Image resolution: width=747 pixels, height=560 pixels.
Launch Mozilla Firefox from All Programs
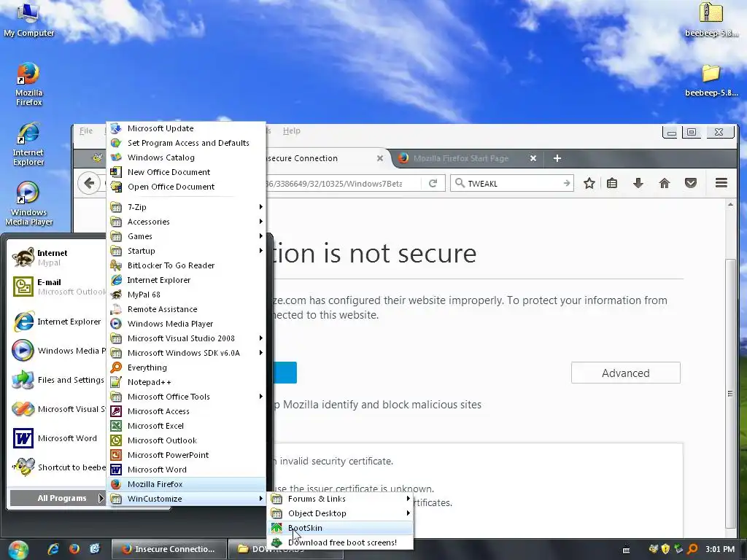tap(186, 484)
